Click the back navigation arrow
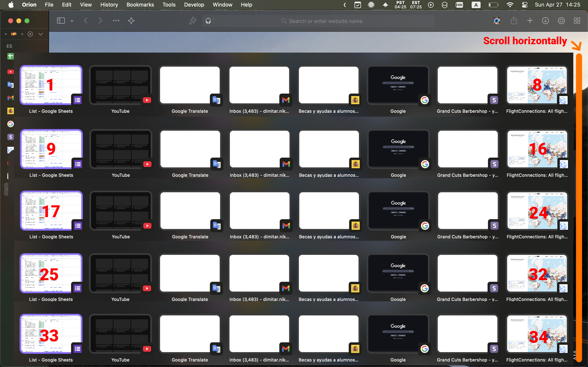The height and width of the screenshot is (367, 588). click(86, 21)
